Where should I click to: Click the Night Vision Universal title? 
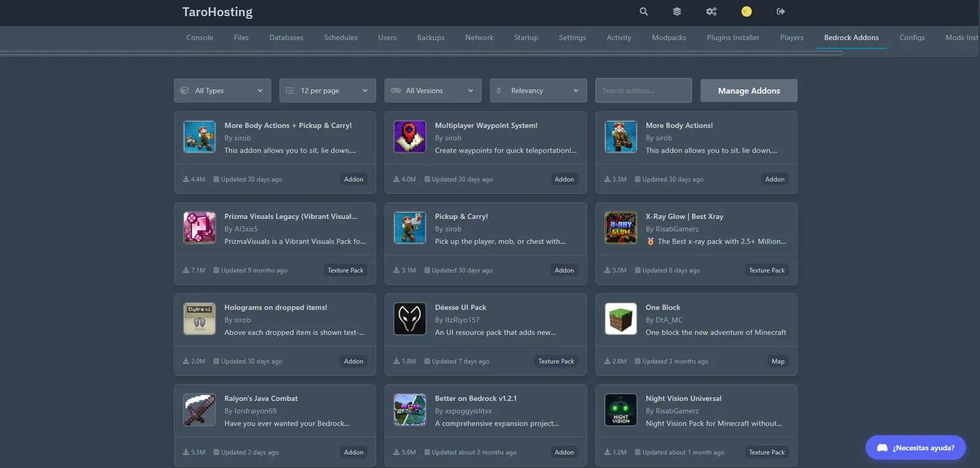pyautogui.click(x=684, y=399)
